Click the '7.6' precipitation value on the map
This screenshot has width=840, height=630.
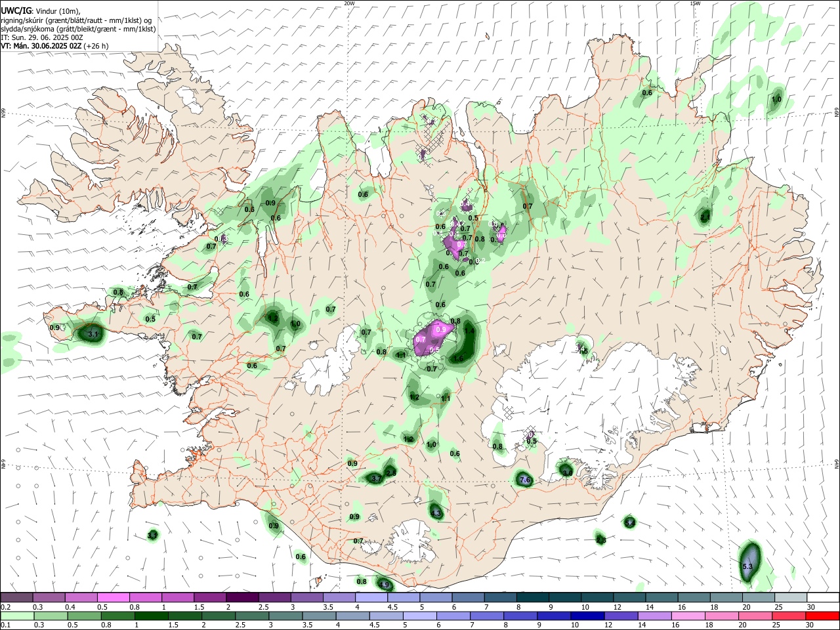pyautogui.click(x=525, y=480)
